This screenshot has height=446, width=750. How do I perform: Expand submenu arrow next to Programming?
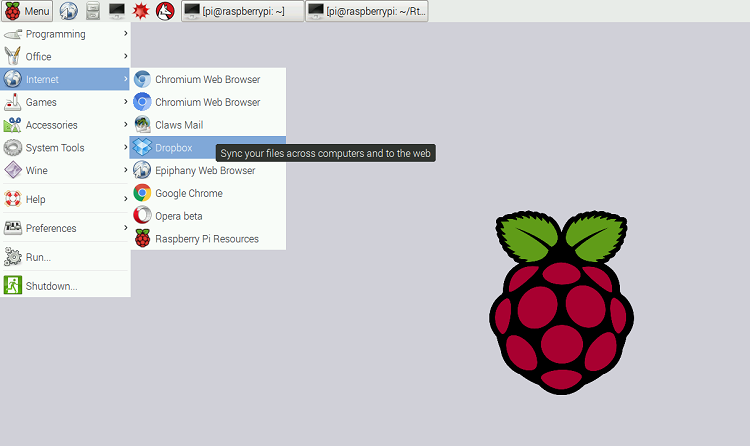125,33
